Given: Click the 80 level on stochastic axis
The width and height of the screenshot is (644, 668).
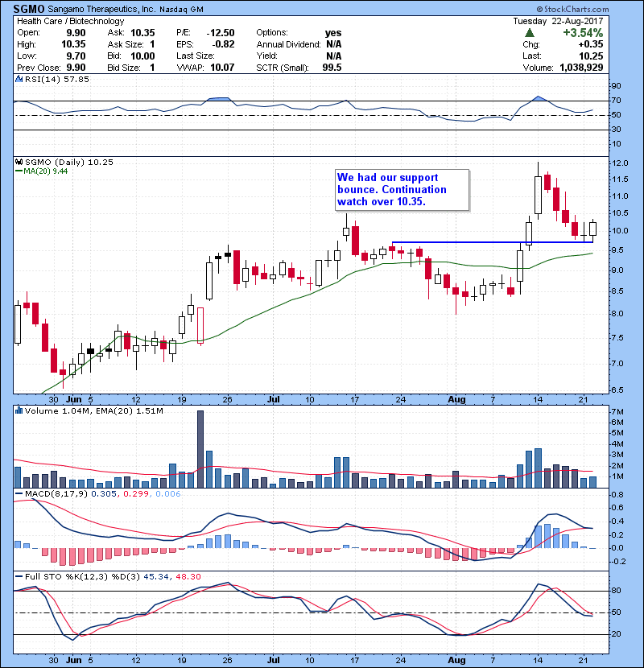Looking at the screenshot, I should point(616,591).
